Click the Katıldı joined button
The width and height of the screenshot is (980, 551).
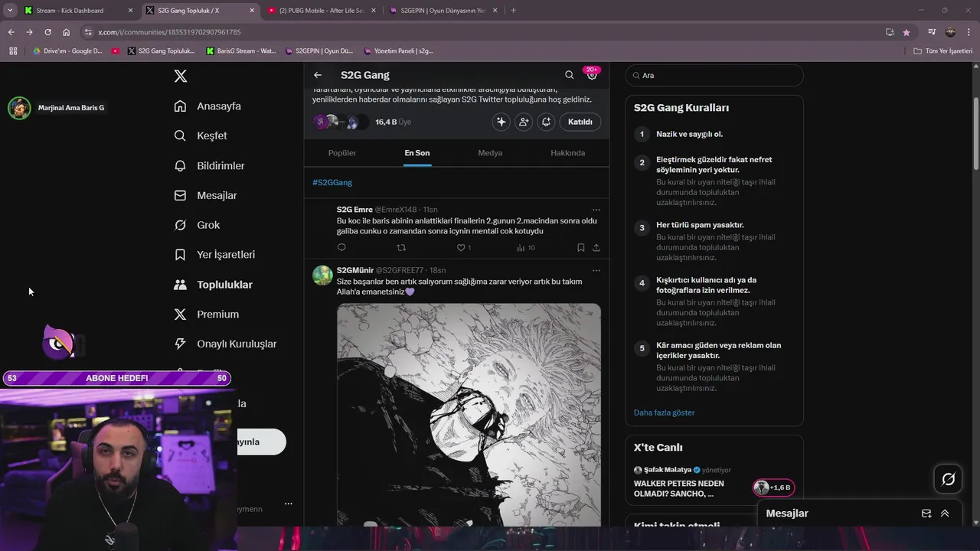(580, 122)
